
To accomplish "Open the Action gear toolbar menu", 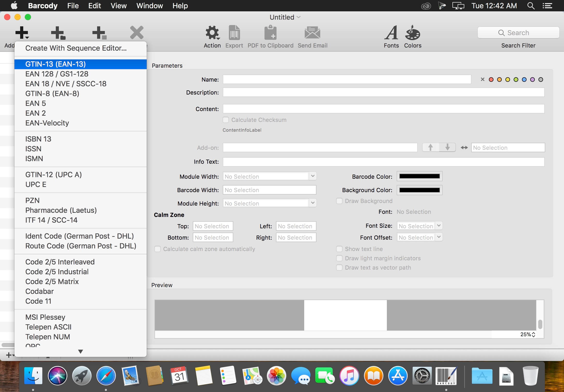I will [212, 33].
